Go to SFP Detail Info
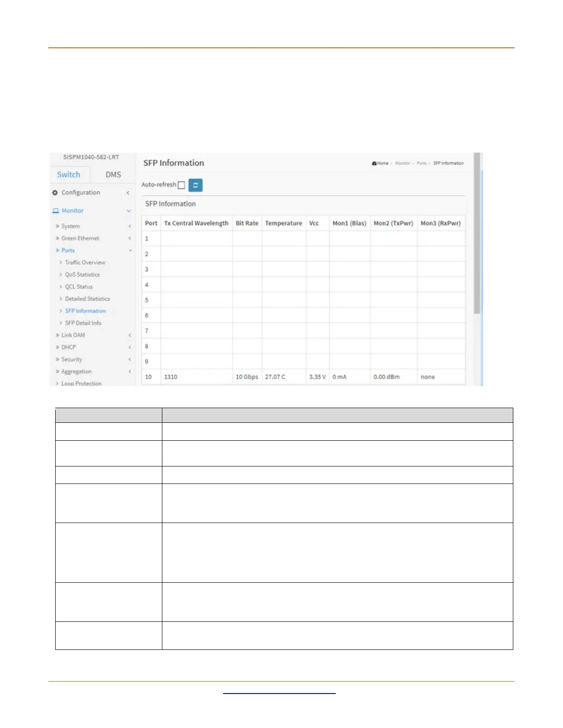This screenshot has height=728, width=563. 83,323
